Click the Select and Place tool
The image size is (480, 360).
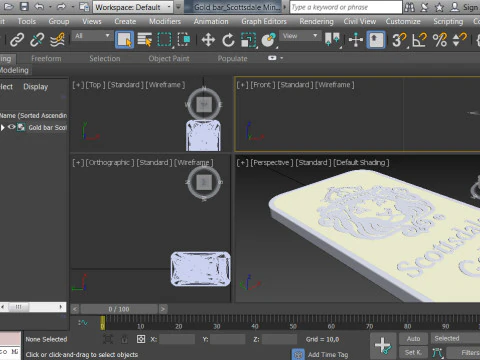(269, 40)
